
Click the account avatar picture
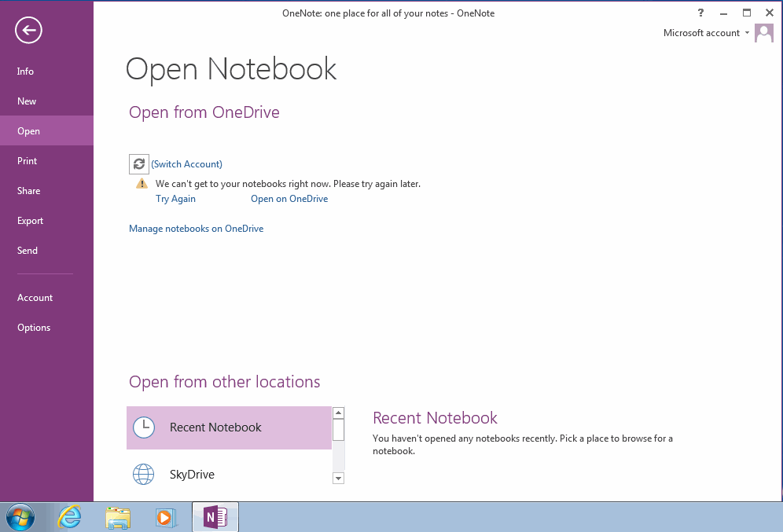point(763,34)
